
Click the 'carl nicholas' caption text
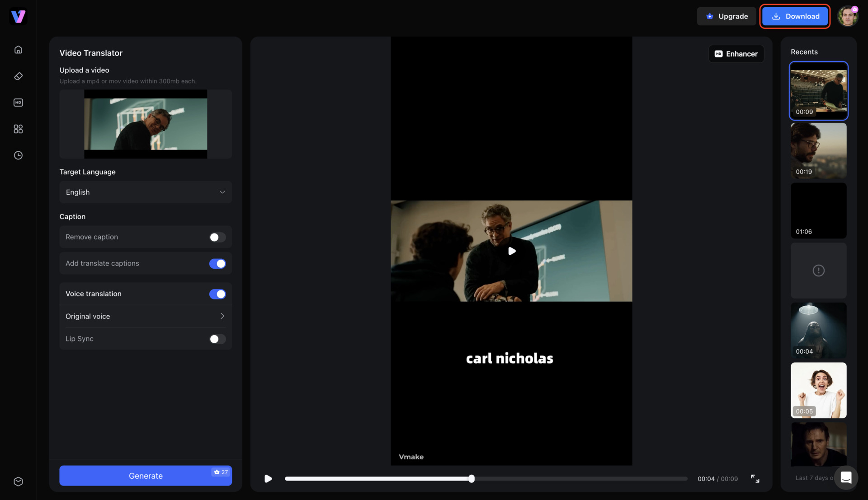pyautogui.click(x=509, y=358)
